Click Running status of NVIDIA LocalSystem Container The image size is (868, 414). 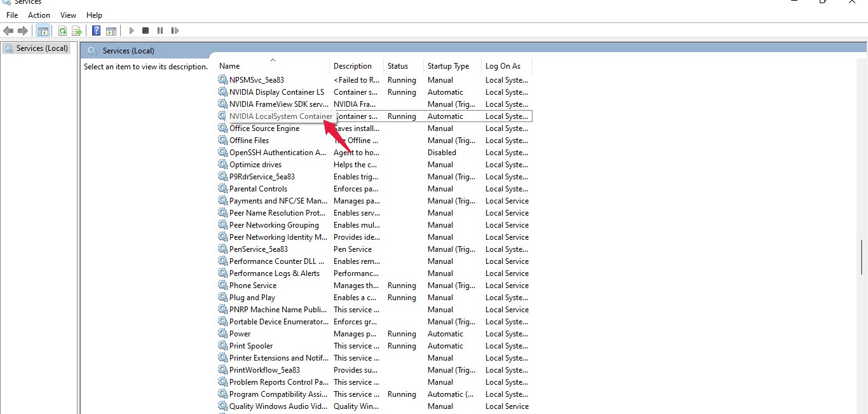(402, 116)
